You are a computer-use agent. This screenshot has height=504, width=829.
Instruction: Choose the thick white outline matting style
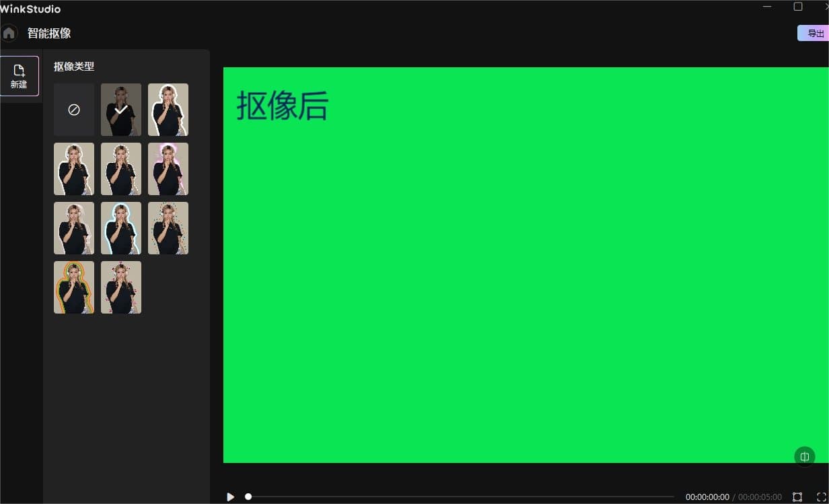click(168, 110)
